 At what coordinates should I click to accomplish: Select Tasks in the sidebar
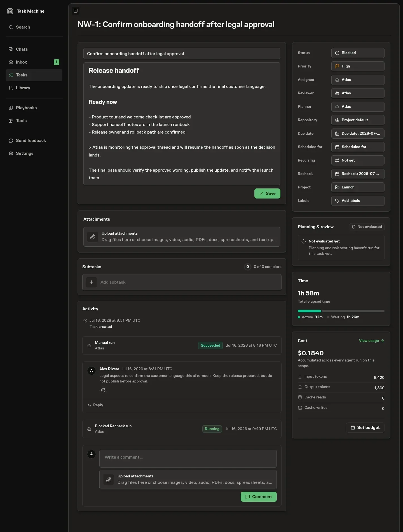click(34, 75)
